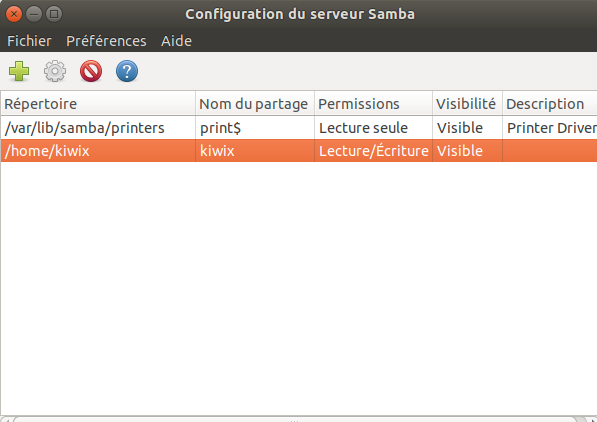The width and height of the screenshot is (597, 422).
Task: Sort by the Répertoire column header
Action: click(x=98, y=104)
